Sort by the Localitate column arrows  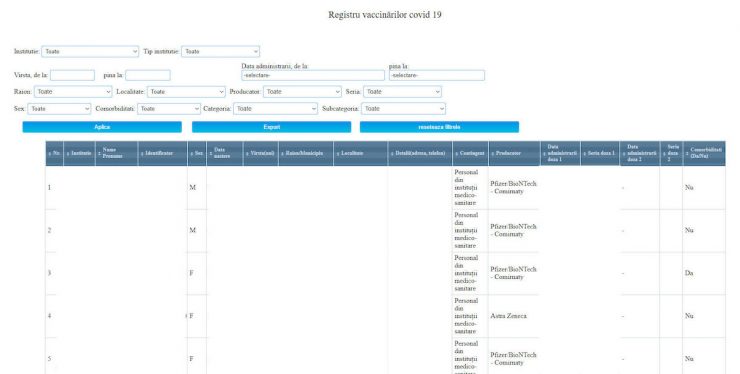click(x=337, y=154)
